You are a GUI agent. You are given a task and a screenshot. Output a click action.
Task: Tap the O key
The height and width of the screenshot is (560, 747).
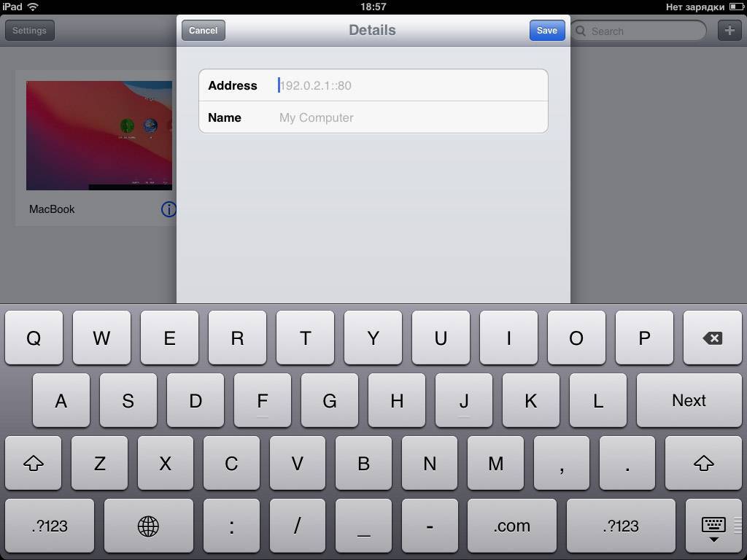pyautogui.click(x=576, y=338)
